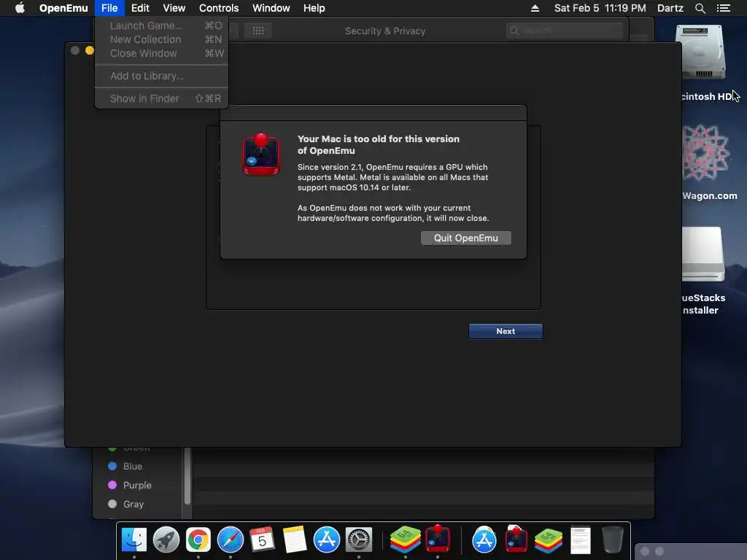Open Notes icon in Dock
Viewport: 747px width, 560px height.
tap(295, 540)
